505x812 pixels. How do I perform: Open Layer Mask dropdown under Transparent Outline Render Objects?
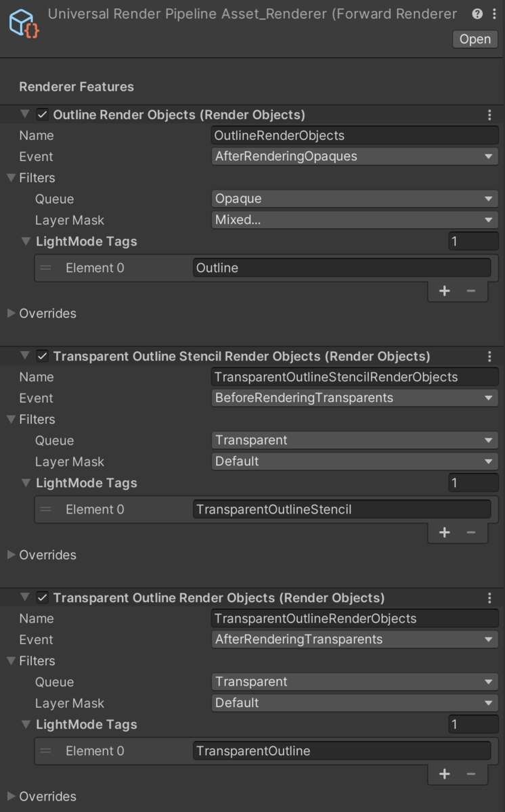(x=355, y=703)
